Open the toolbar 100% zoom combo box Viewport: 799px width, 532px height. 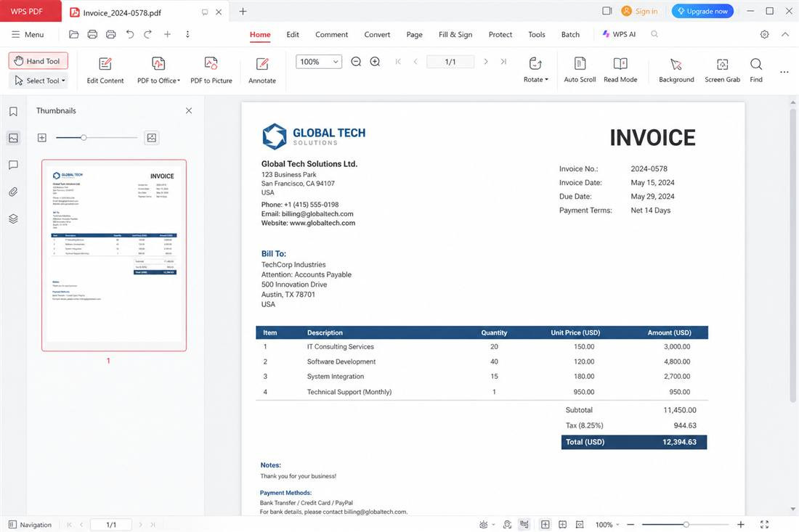(318, 62)
